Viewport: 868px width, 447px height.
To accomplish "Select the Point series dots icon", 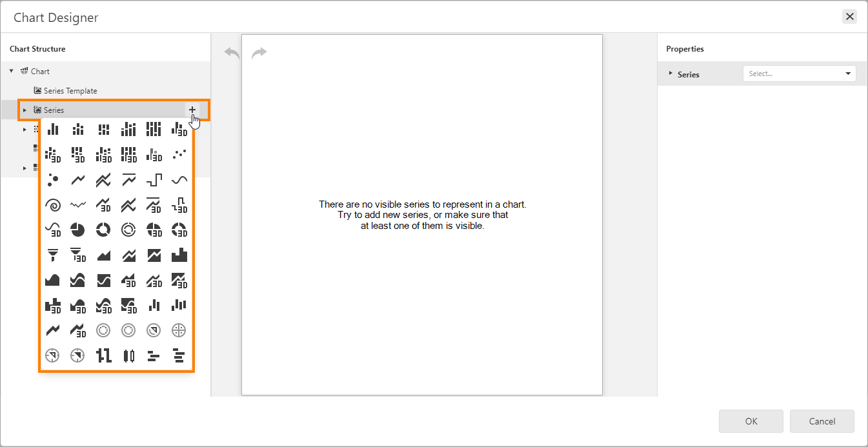I will (x=179, y=154).
